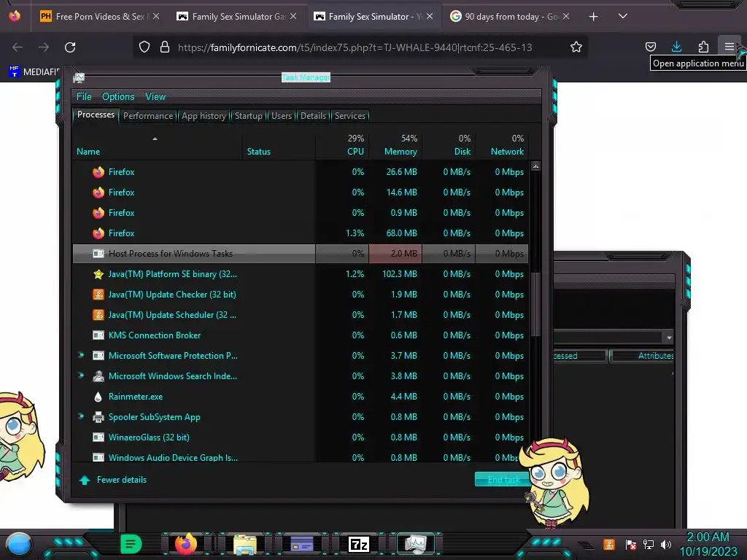
Task: Show site security info via padlock
Action: pyautogui.click(x=165, y=47)
